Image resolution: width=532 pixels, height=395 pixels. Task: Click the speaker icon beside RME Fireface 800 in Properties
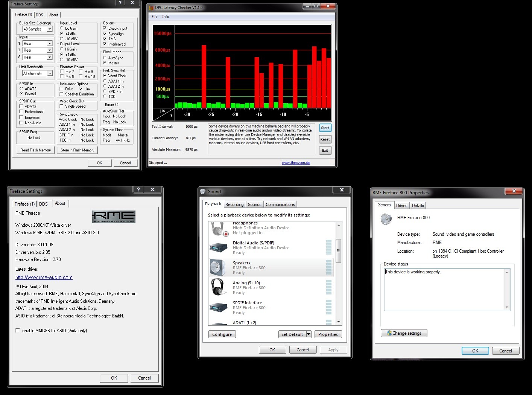click(x=386, y=219)
